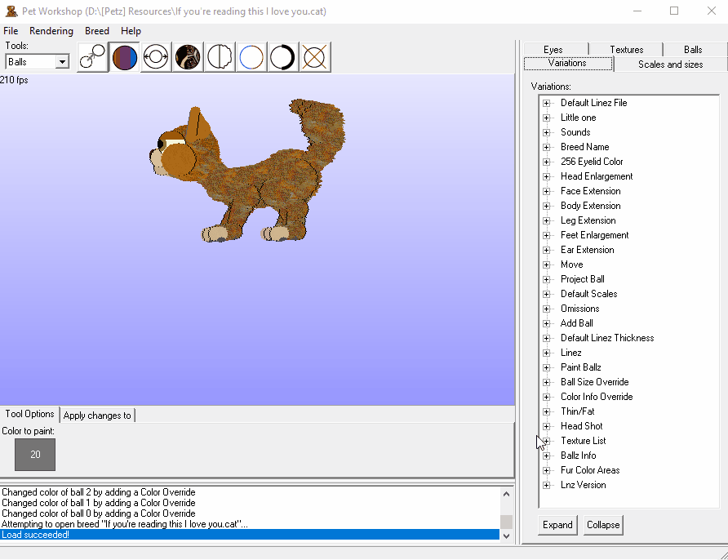
Task: Select the ball texture tool
Action: (188, 57)
